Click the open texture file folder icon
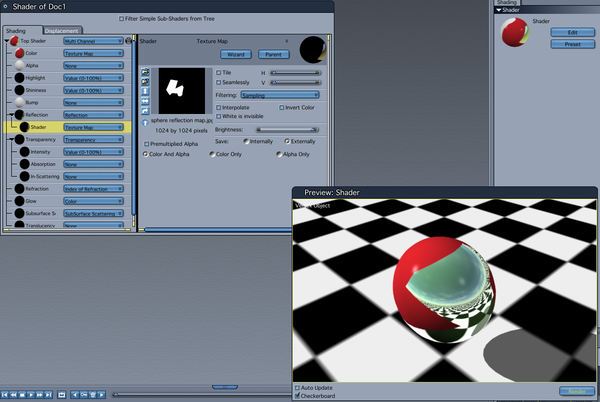Image resolution: width=600 pixels, height=402 pixels. (x=145, y=72)
